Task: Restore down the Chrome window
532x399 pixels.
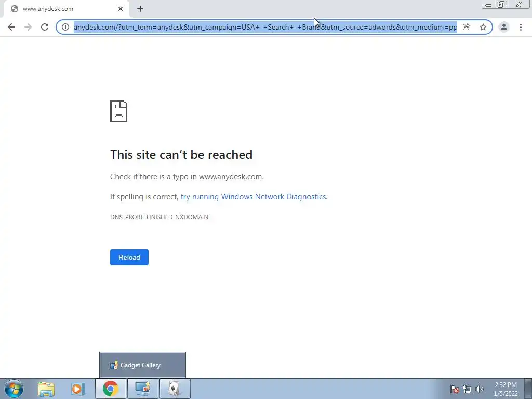Action: pyautogui.click(x=501, y=4)
